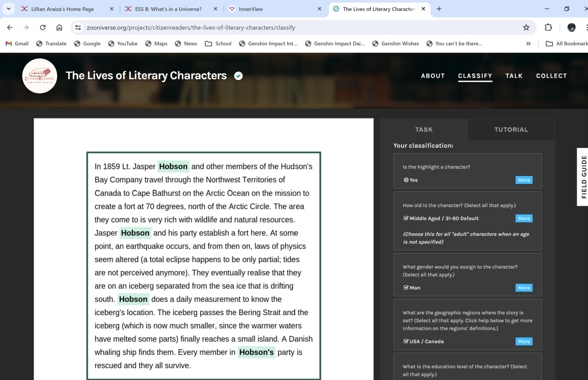Focus the zooniverse.org address bar URL

(x=191, y=28)
